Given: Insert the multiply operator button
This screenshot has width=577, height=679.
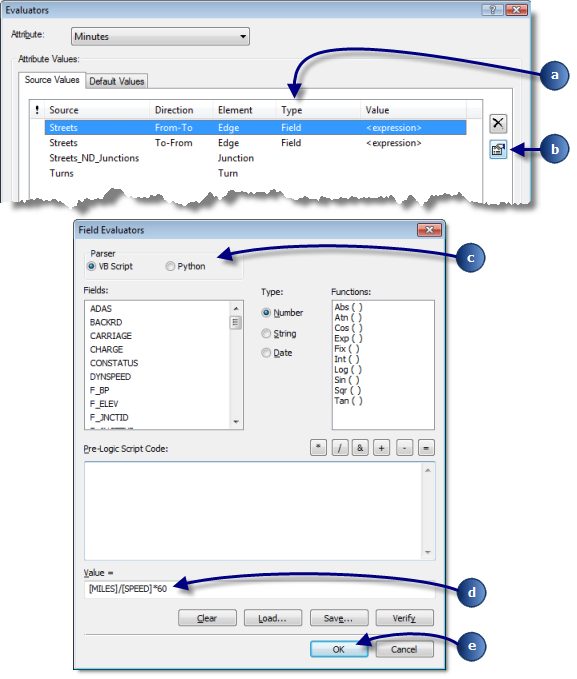Looking at the screenshot, I should click(x=318, y=448).
